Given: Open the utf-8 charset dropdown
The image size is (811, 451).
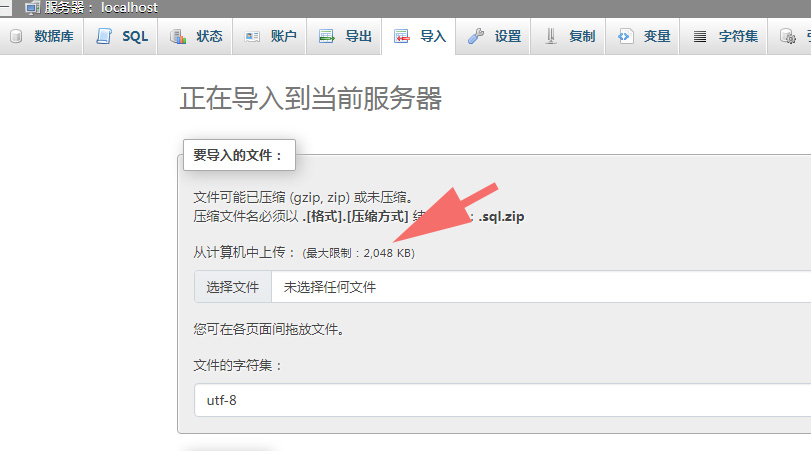Looking at the screenshot, I should tap(503, 400).
